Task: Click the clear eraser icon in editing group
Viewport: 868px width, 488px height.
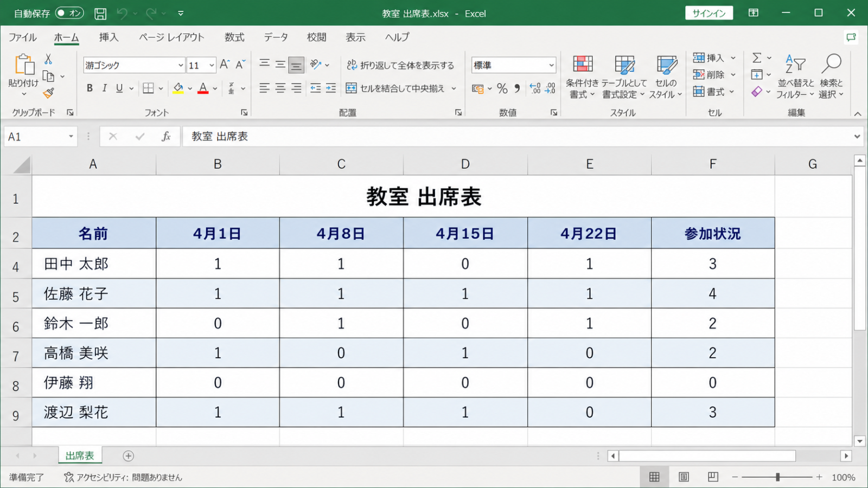Action: (x=757, y=92)
